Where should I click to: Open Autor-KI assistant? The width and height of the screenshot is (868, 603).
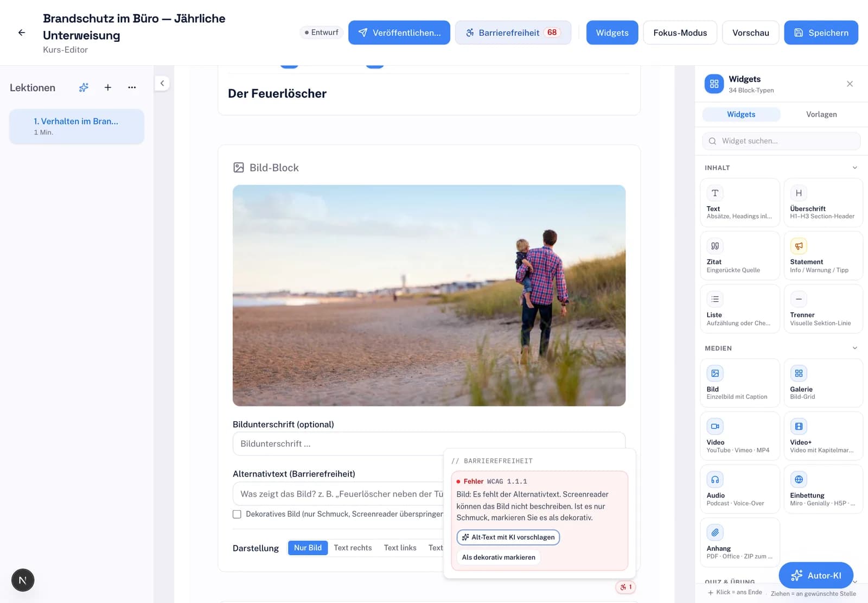point(816,575)
